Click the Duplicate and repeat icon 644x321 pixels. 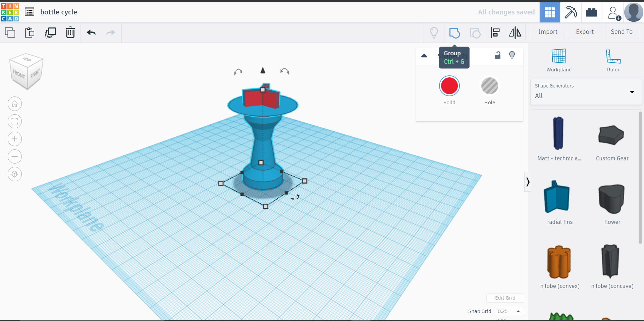coord(50,33)
